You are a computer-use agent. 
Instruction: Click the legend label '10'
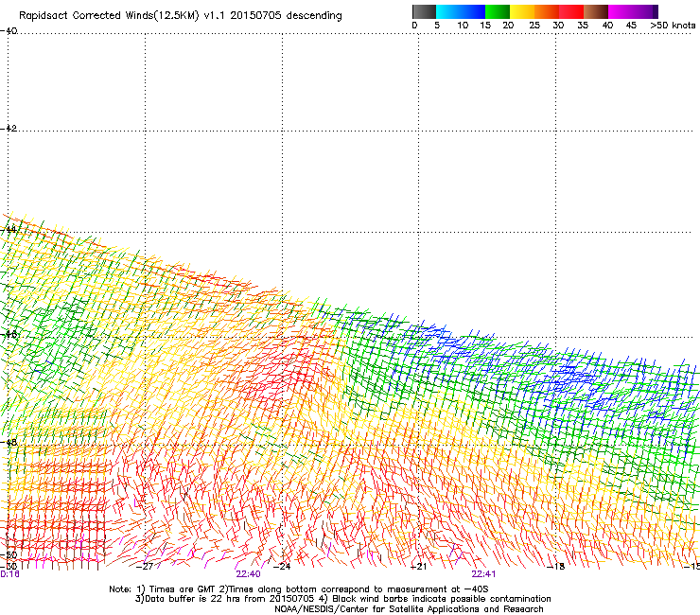(463, 26)
